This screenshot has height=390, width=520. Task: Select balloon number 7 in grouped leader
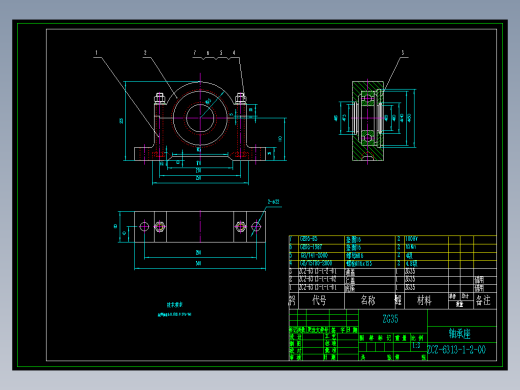pyautogui.click(x=195, y=53)
